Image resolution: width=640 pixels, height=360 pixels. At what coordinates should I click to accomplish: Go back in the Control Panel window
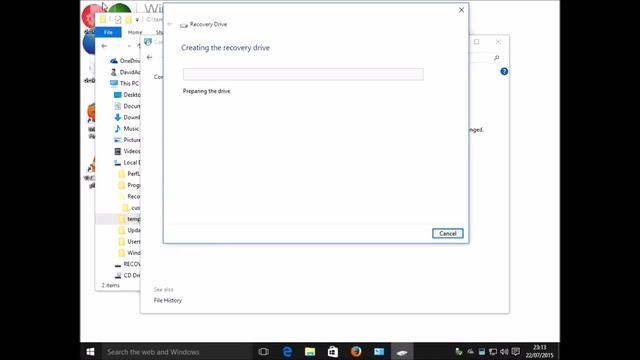pos(149,57)
